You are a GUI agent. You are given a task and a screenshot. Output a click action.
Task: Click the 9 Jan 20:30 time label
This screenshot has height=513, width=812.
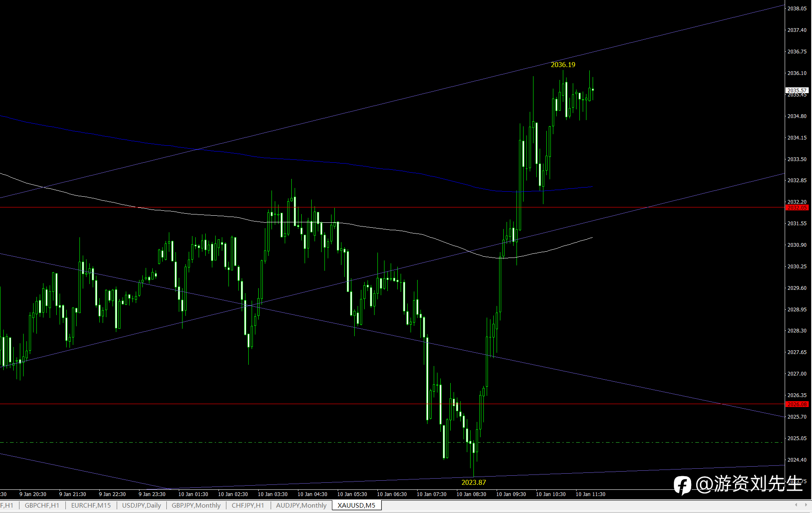[33, 494]
